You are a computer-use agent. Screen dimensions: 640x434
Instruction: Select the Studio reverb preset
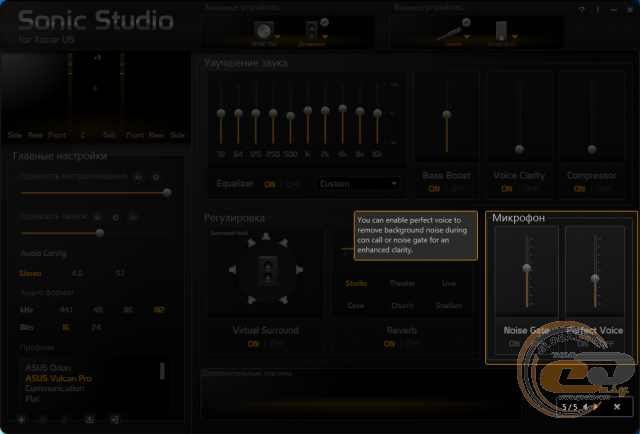point(356,283)
